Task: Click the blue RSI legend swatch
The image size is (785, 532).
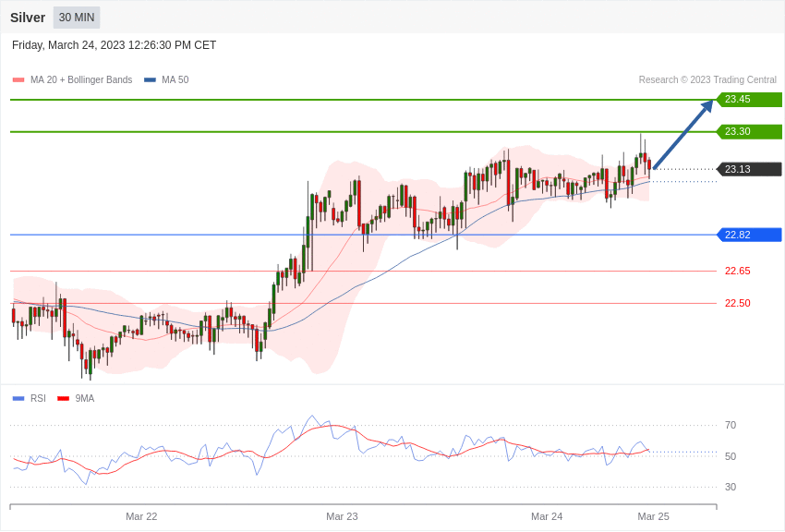Action: tap(18, 398)
